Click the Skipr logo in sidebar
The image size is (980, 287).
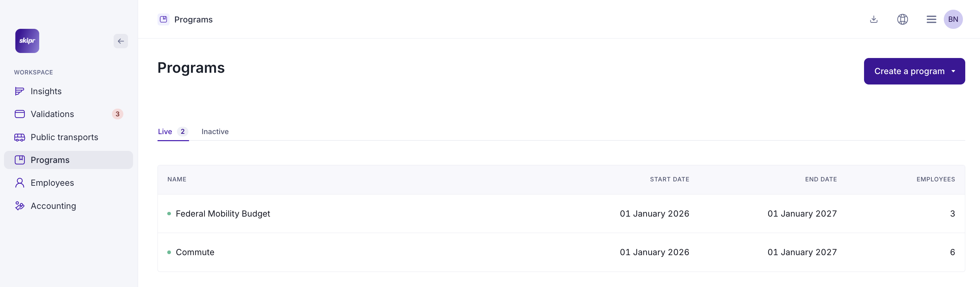(x=27, y=41)
